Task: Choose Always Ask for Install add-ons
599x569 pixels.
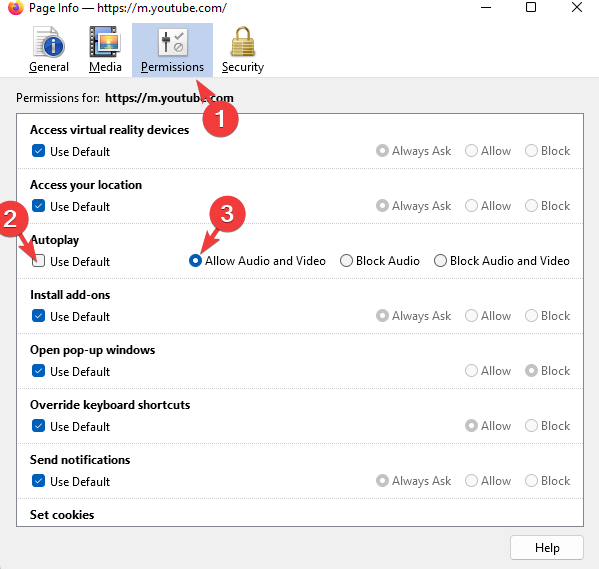Action: click(x=382, y=316)
